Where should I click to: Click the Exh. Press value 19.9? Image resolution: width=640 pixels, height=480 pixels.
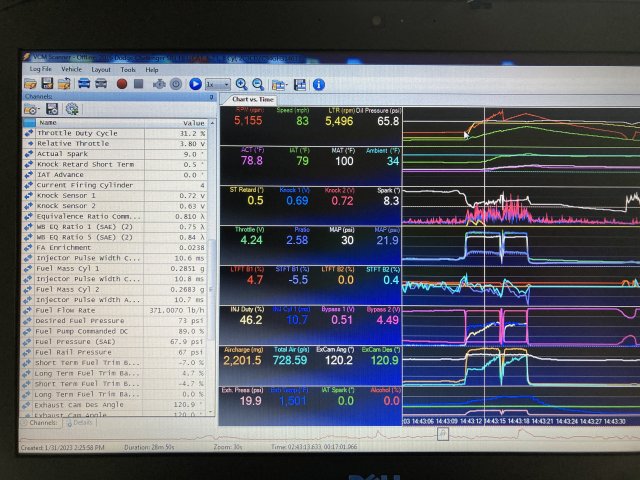click(250, 401)
